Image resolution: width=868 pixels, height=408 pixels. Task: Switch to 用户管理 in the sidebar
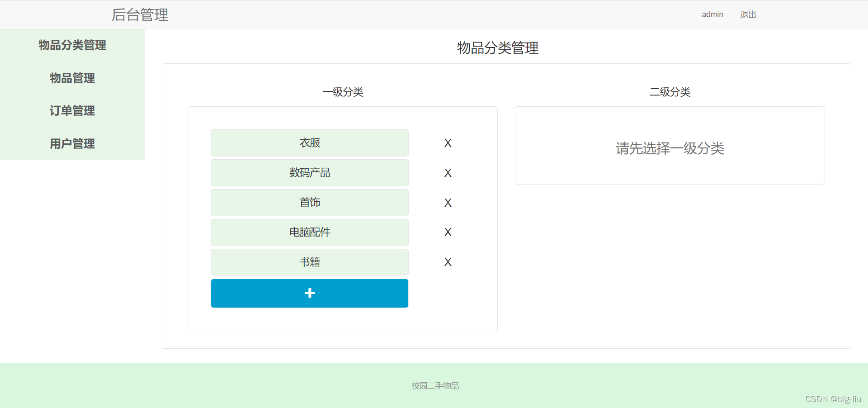tap(72, 144)
